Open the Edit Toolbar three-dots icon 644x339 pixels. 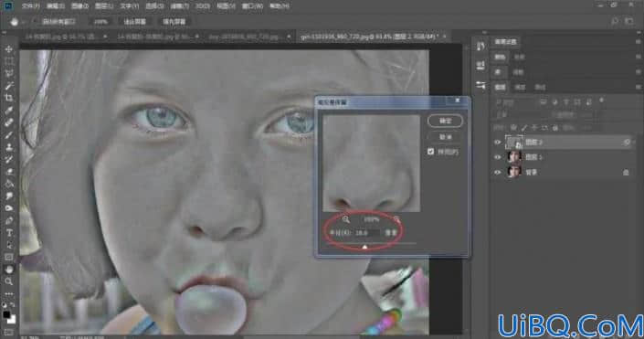click(8, 294)
